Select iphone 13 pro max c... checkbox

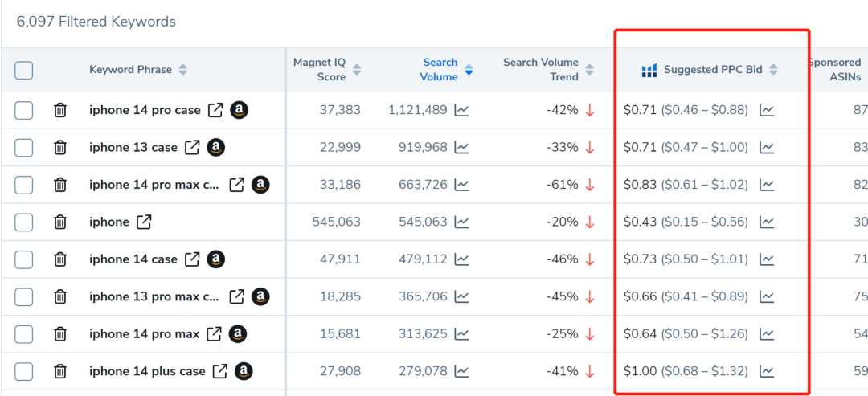(x=24, y=296)
